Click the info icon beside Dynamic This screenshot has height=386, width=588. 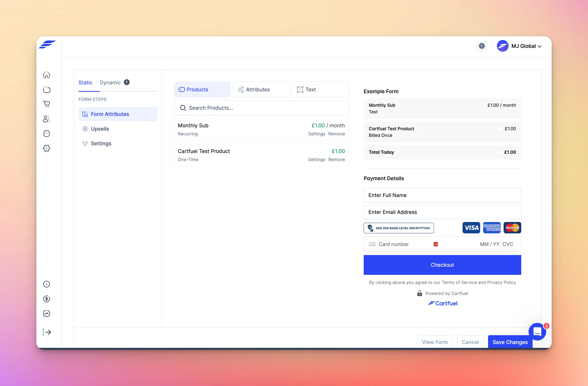pyautogui.click(x=127, y=82)
